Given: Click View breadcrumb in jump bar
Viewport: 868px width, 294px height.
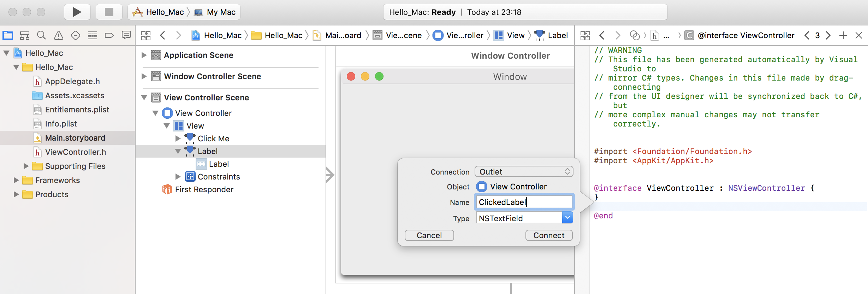Looking at the screenshot, I should tap(509, 35).
